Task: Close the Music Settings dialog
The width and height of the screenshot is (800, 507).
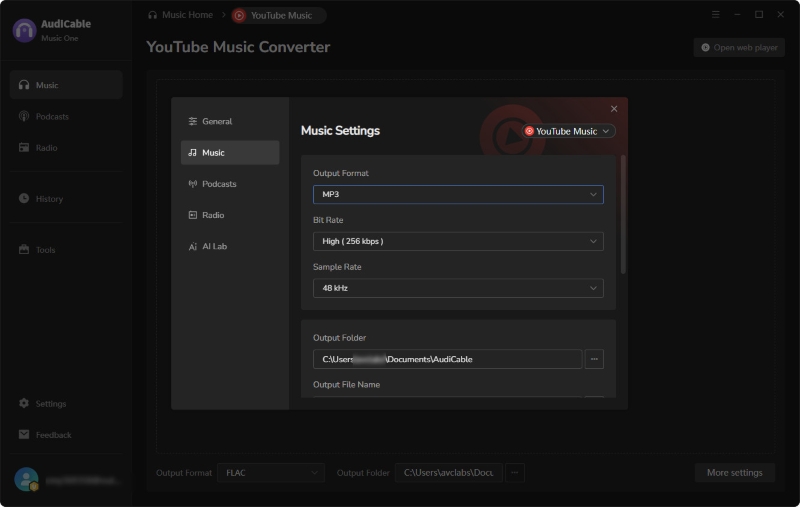Action: 614,109
